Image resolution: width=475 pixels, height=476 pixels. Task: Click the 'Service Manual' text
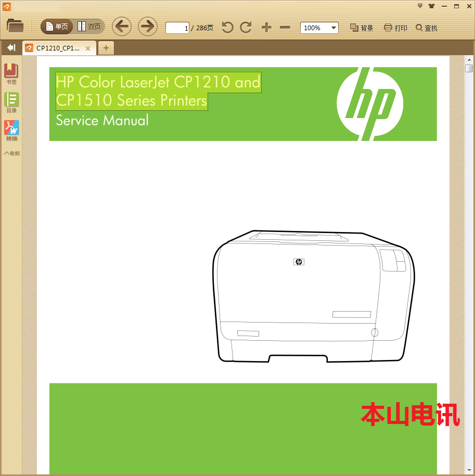102,121
